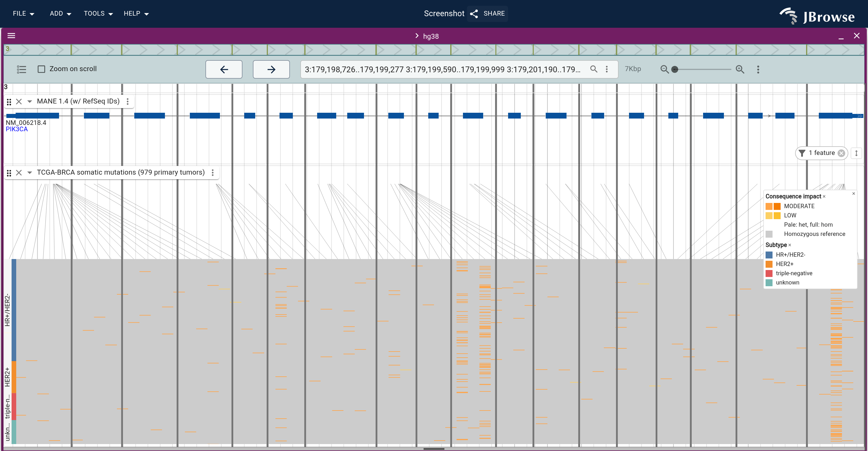Click the LOW yellow swatch
868x451 pixels.
(773, 215)
